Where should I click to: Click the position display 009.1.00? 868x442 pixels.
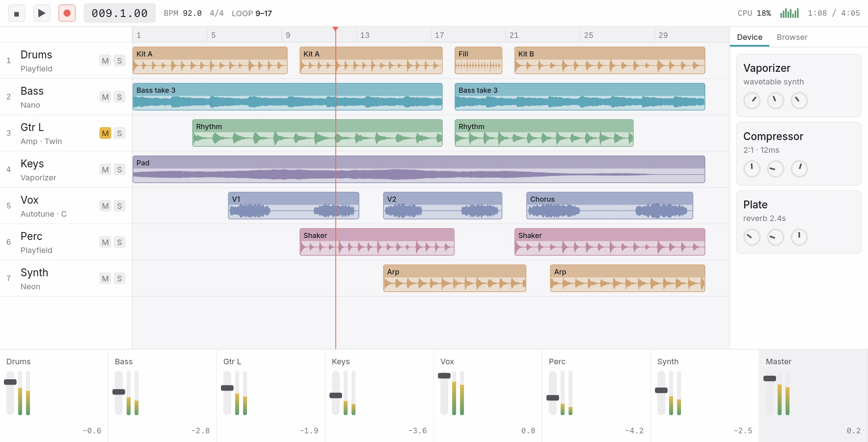pos(120,13)
